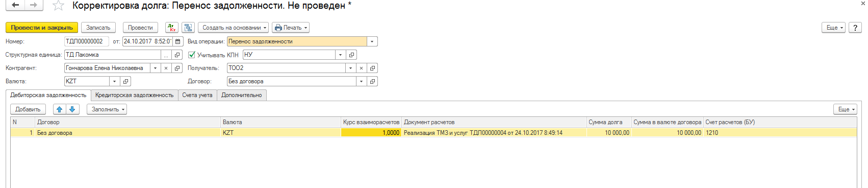Screen dimensions: 868x188
Task: Add document to favorites with star
Action: click(x=59, y=6)
